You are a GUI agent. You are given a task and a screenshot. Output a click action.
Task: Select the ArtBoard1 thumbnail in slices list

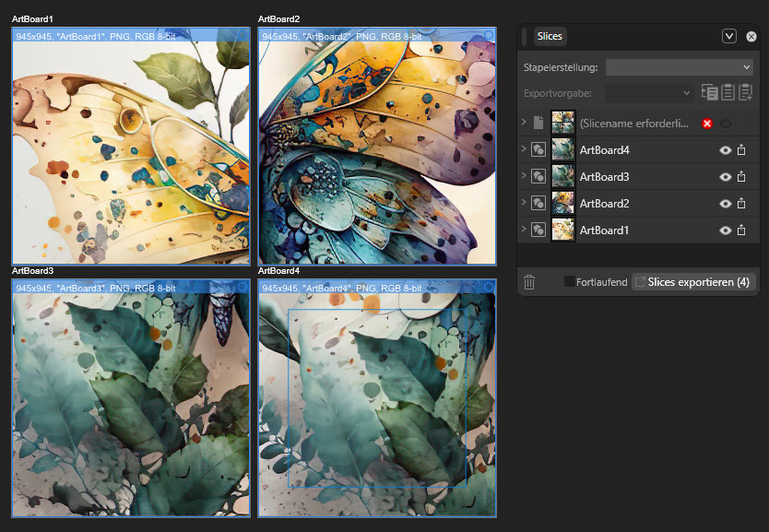(563, 231)
